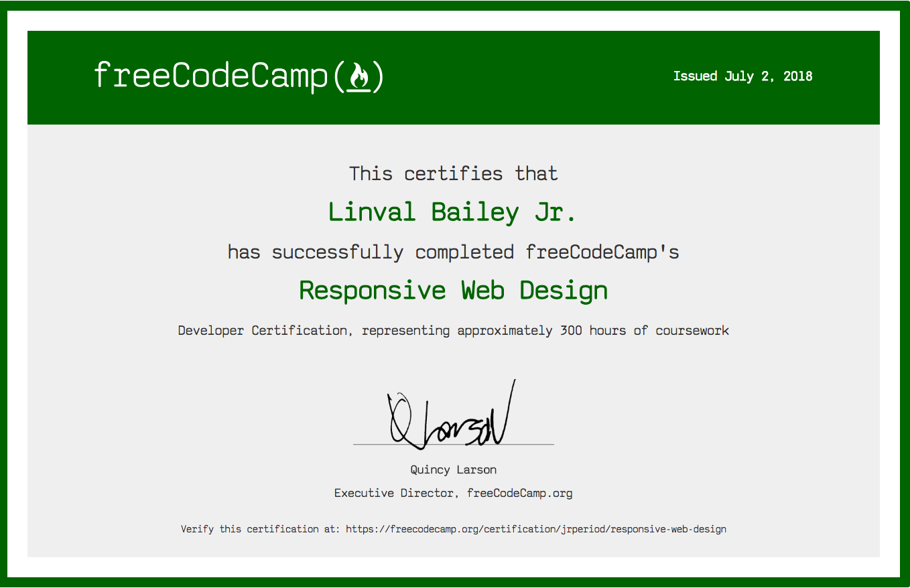
Task: Select the Executive Director, freeCodeCamp.org line
Action: [453, 493]
